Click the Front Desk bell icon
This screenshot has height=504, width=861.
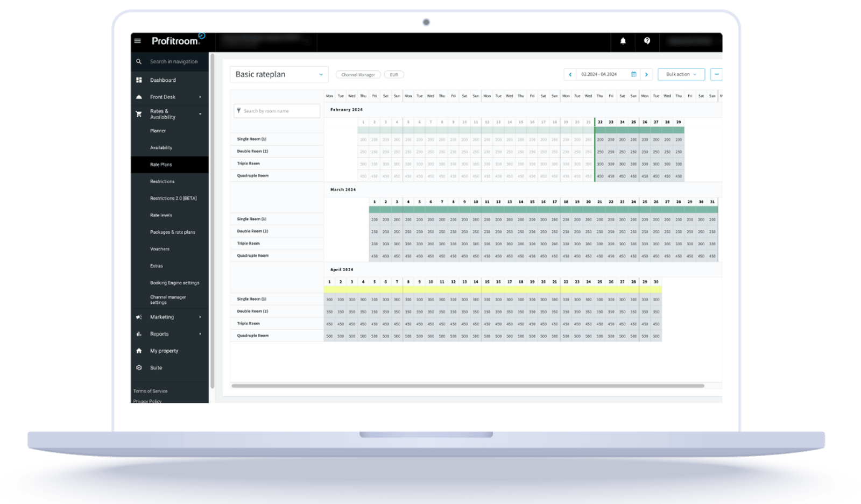coord(139,97)
